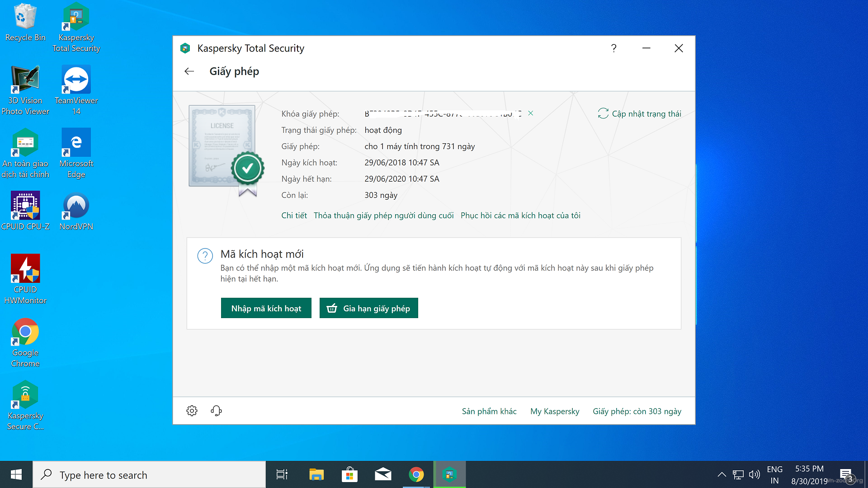
Task: Click the question icon beside Mã kích hoạt mới
Action: point(205,256)
